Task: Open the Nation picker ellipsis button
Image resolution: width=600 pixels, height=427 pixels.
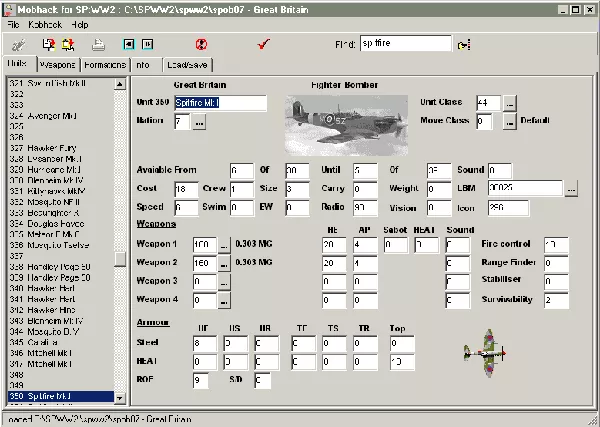Action: (198, 121)
